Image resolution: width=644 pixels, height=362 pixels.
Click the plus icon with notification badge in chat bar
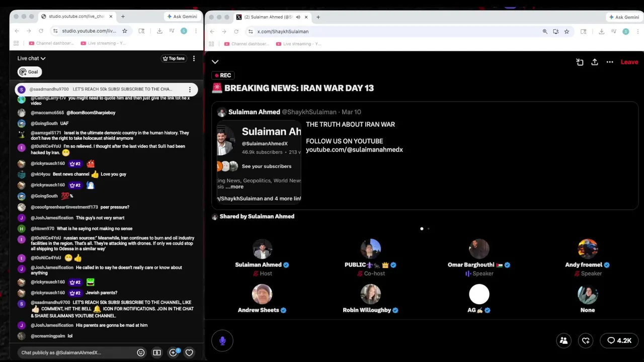tap(174, 352)
